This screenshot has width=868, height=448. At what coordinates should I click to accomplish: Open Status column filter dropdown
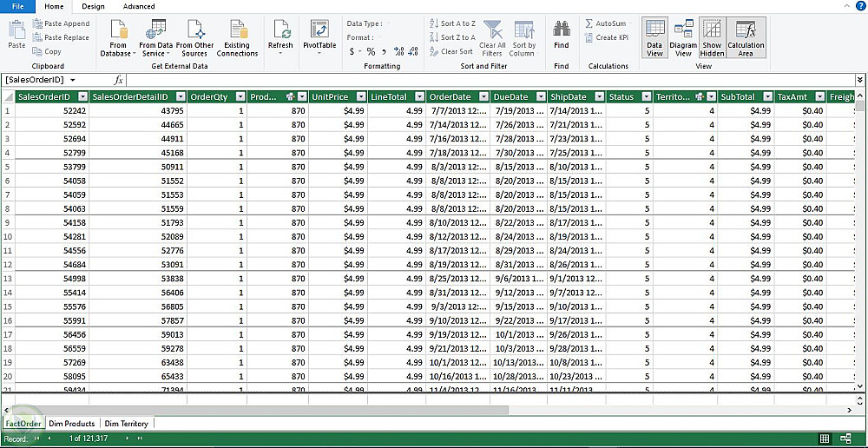647,97
